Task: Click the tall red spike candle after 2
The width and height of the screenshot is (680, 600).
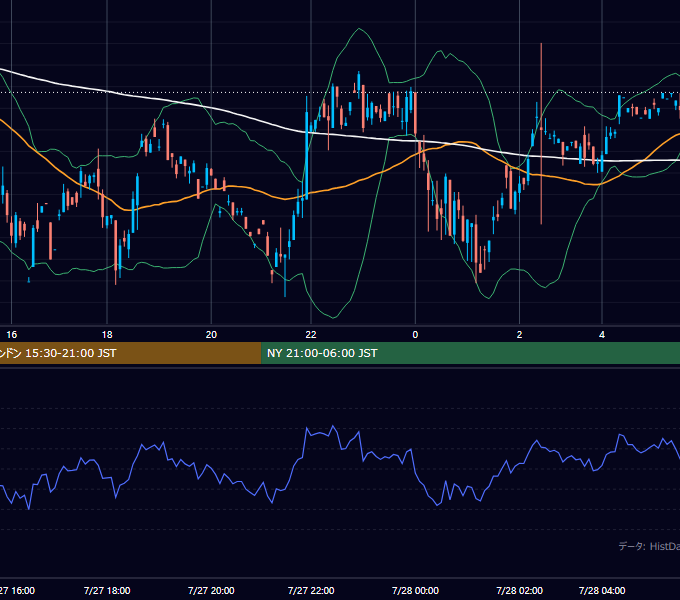Action: [x=541, y=134]
